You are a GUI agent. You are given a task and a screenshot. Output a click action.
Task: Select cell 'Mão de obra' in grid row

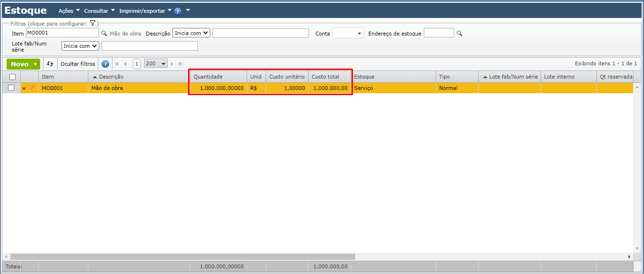tap(138, 88)
